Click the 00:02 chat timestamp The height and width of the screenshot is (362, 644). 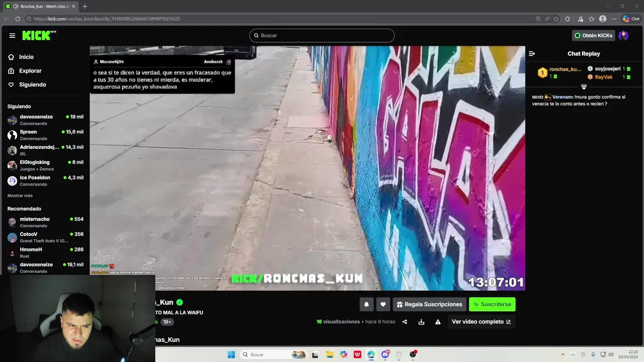click(537, 97)
